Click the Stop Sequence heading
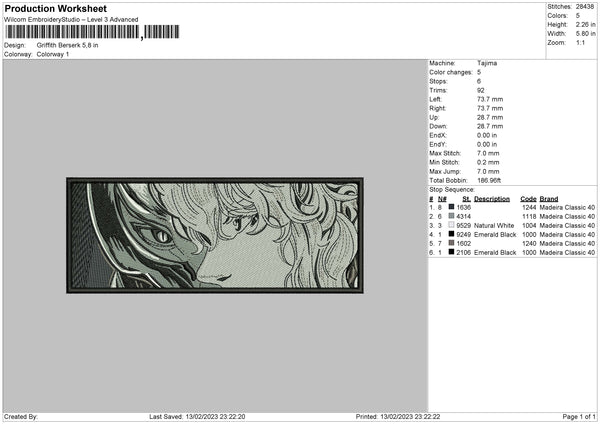This screenshot has height=424, width=600. [452, 189]
